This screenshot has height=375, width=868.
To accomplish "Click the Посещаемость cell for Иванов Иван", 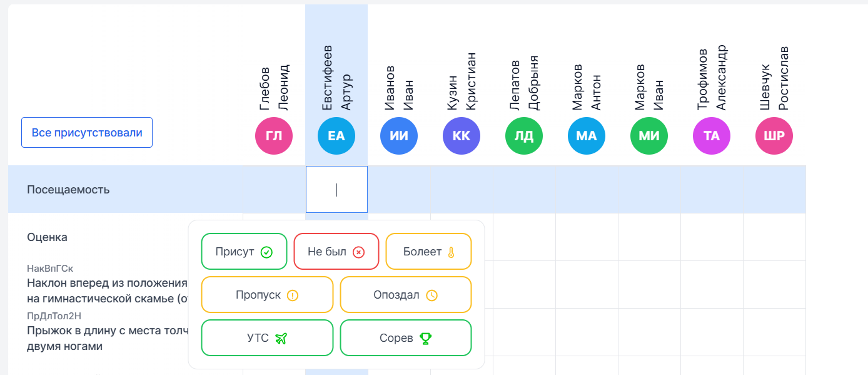I will (x=399, y=189).
